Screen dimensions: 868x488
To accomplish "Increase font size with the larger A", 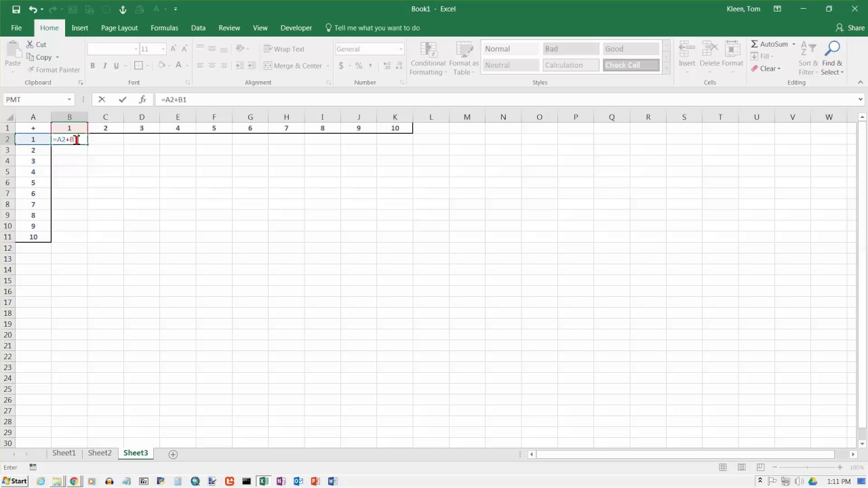I will click(x=174, y=49).
